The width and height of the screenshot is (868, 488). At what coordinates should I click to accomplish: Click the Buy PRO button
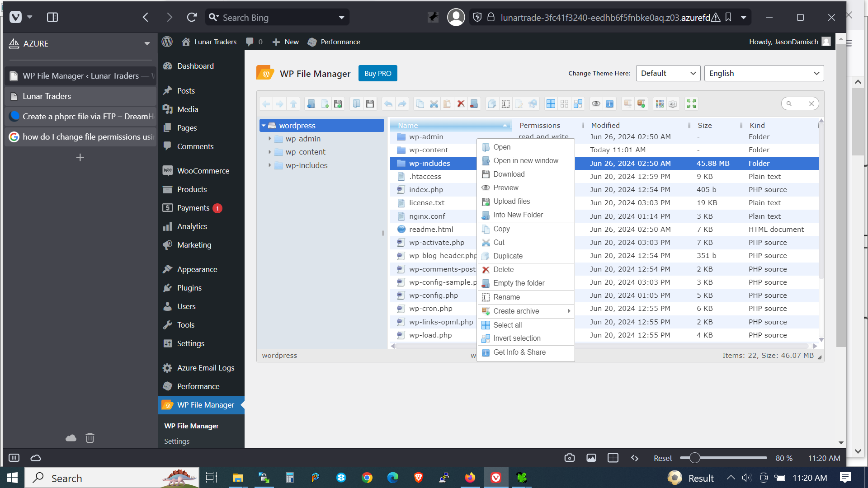click(x=378, y=73)
